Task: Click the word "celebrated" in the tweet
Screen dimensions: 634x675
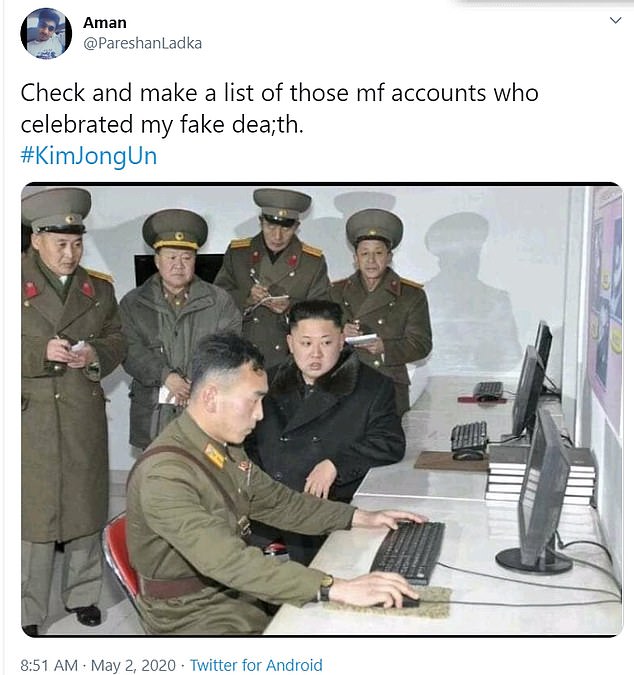Action: tap(77, 125)
